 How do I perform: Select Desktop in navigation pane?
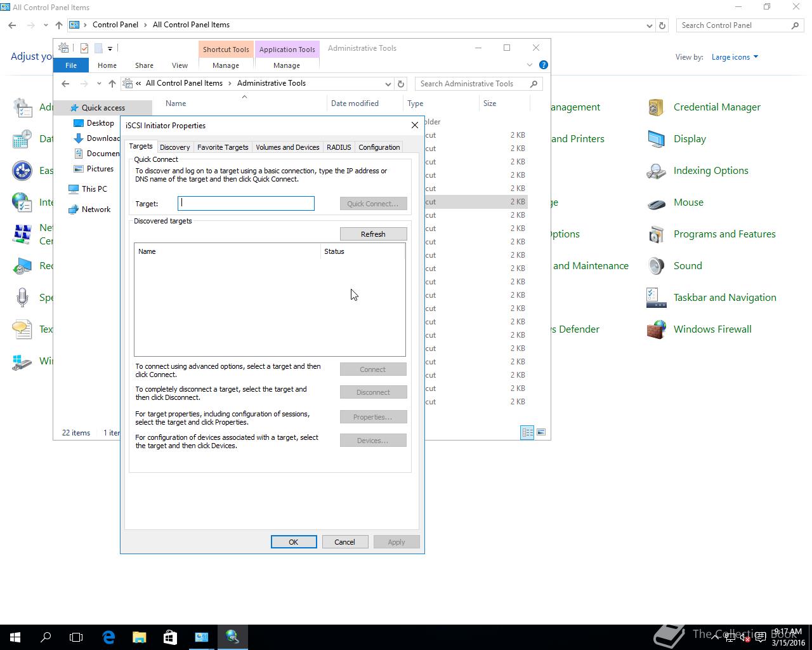pyautogui.click(x=100, y=123)
